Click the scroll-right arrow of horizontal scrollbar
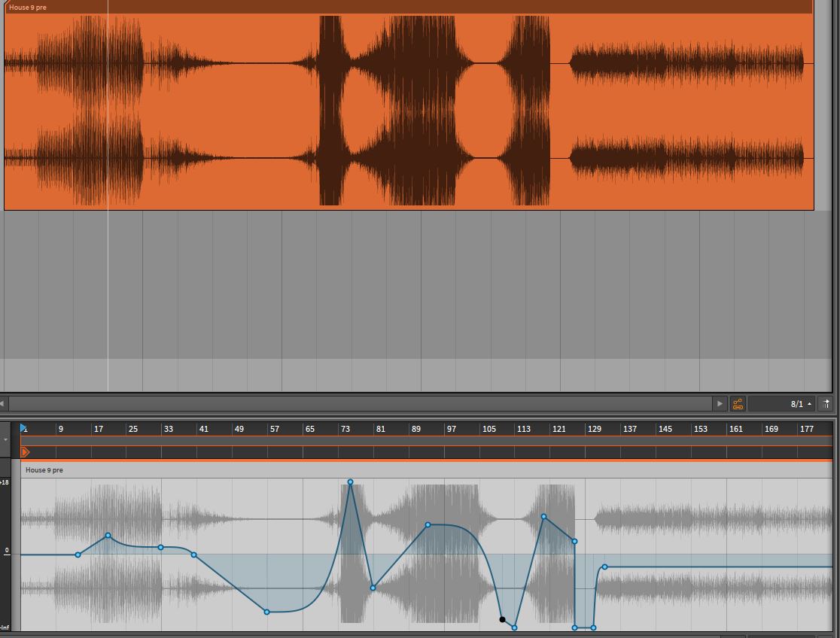The width and height of the screenshot is (840, 638). [x=720, y=404]
